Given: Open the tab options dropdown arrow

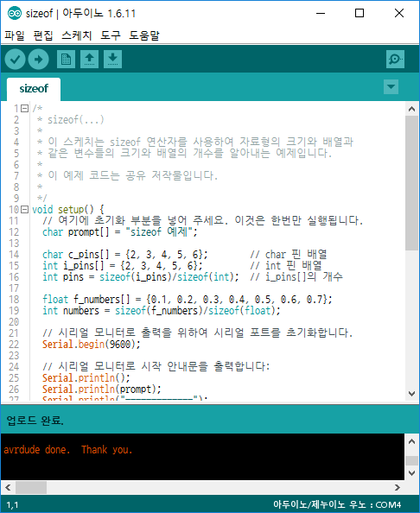Looking at the screenshot, I should point(391,87).
